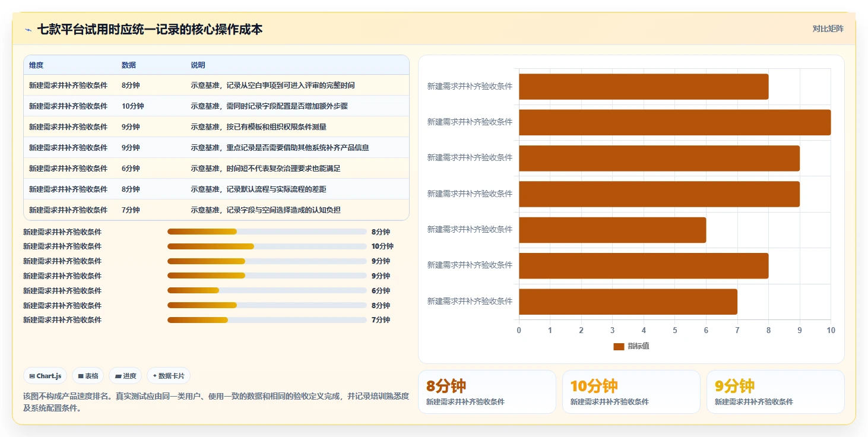The height and width of the screenshot is (437, 868).
Task: Click x-axis tick label 0
Action: coord(519,330)
